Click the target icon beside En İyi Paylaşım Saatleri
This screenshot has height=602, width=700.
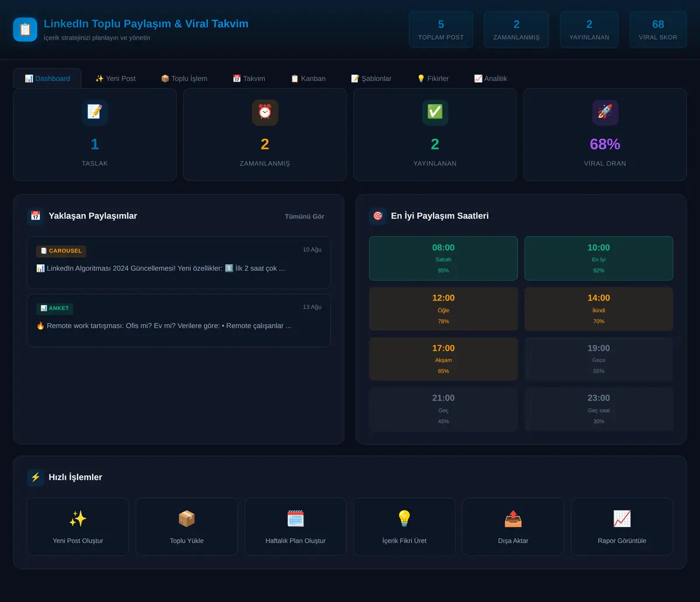(x=378, y=216)
